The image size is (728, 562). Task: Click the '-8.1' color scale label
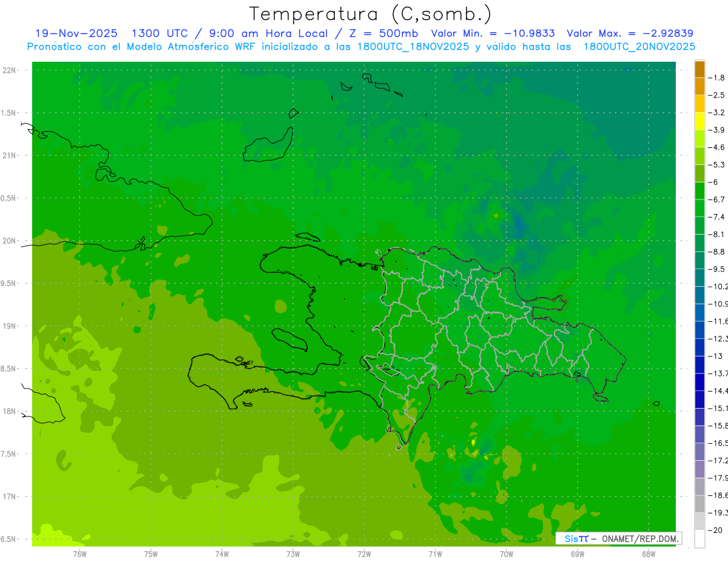pyautogui.click(x=717, y=234)
